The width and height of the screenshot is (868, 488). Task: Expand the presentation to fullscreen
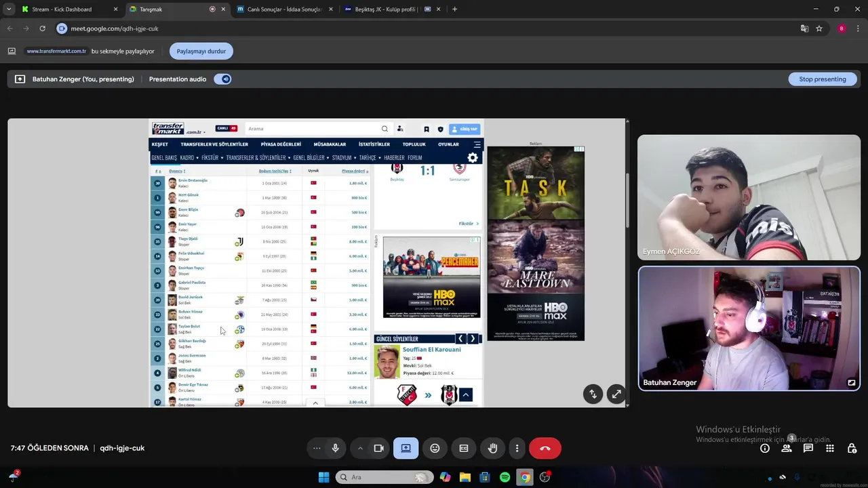click(x=616, y=394)
